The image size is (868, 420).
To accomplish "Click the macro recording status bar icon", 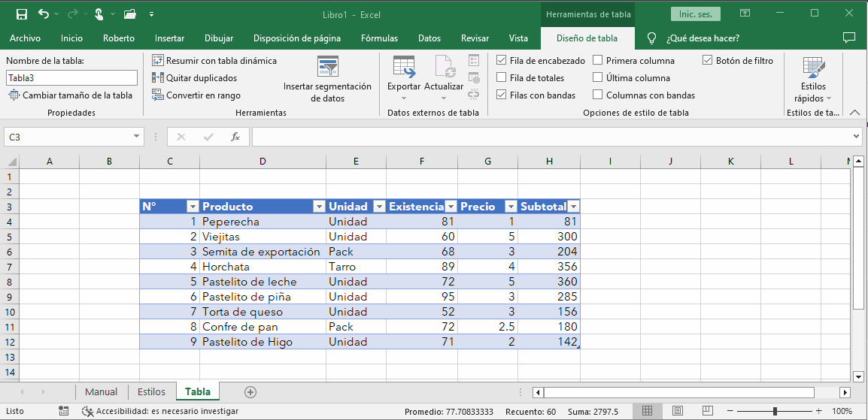I will coord(64,411).
